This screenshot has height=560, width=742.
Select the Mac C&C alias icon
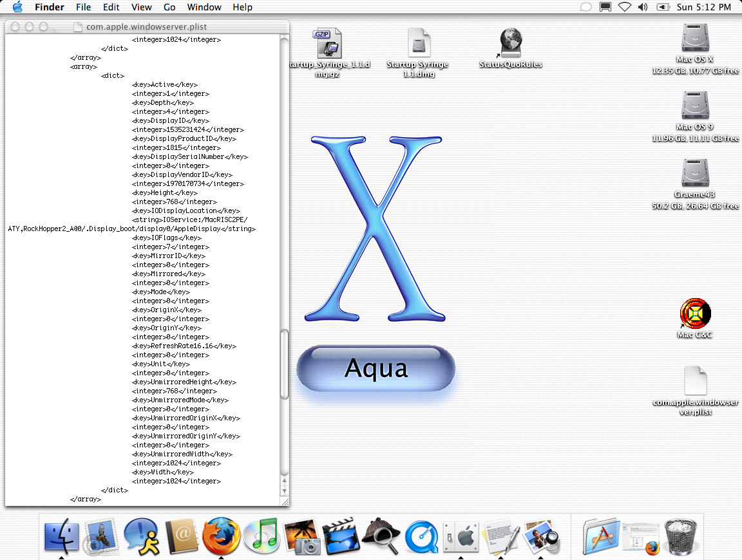pos(695,313)
